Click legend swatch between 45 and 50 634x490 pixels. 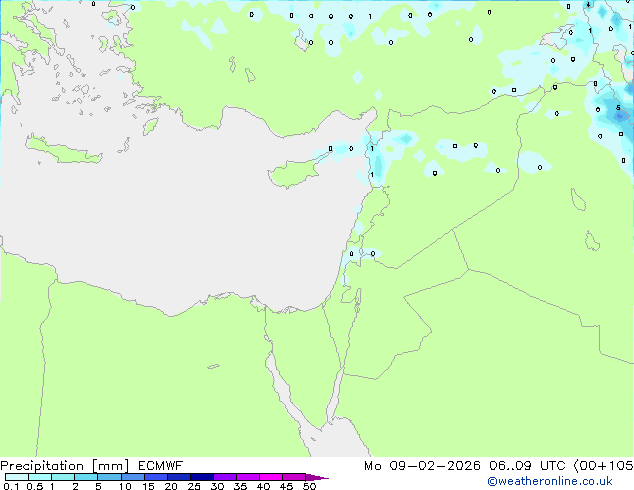294,477
